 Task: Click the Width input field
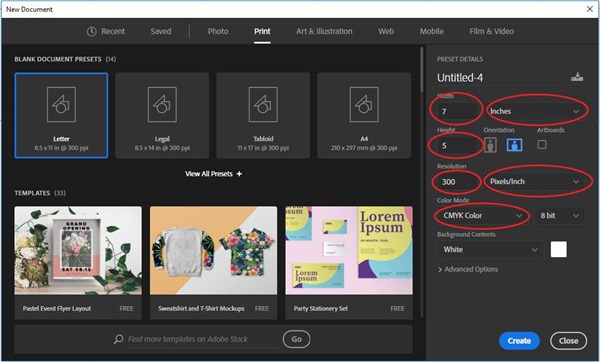pyautogui.click(x=458, y=111)
